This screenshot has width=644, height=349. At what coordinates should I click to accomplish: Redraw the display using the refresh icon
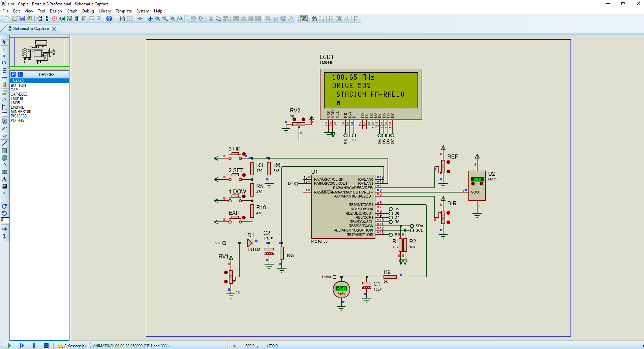coord(122,19)
